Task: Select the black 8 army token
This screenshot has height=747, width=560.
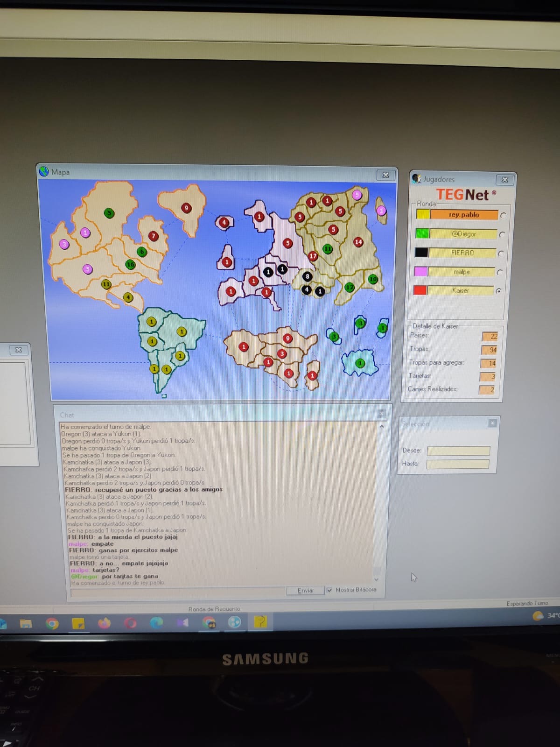Action: click(x=307, y=276)
